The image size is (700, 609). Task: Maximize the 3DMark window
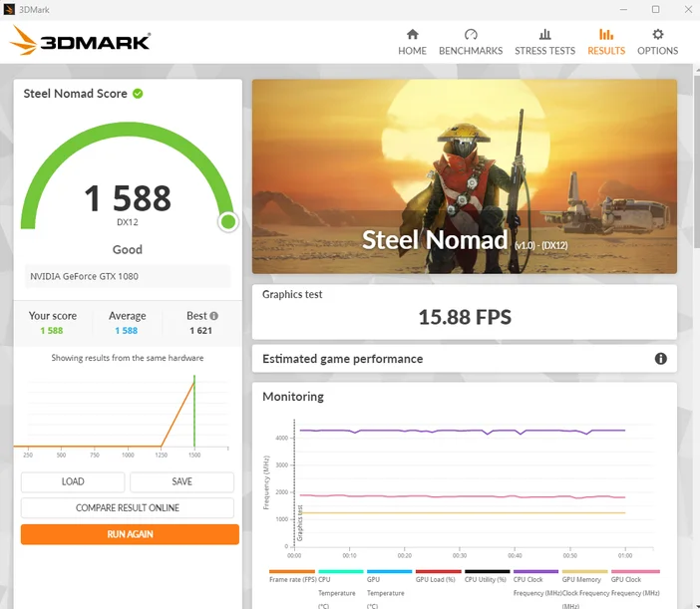click(x=655, y=9)
